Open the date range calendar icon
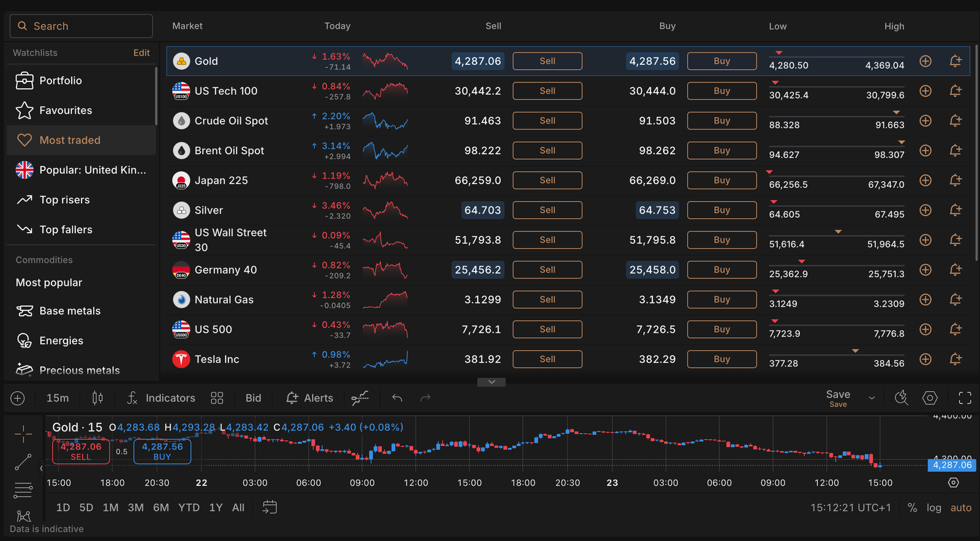 point(269,507)
